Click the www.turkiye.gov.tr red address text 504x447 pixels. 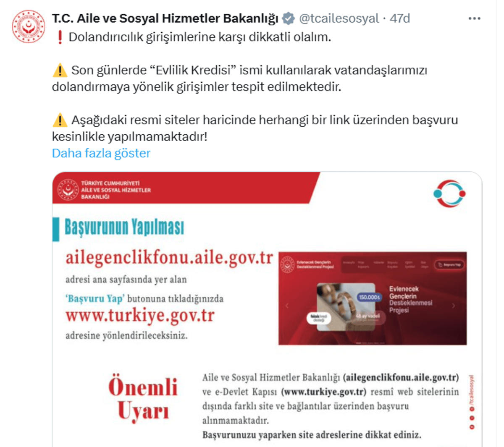click(x=140, y=315)
